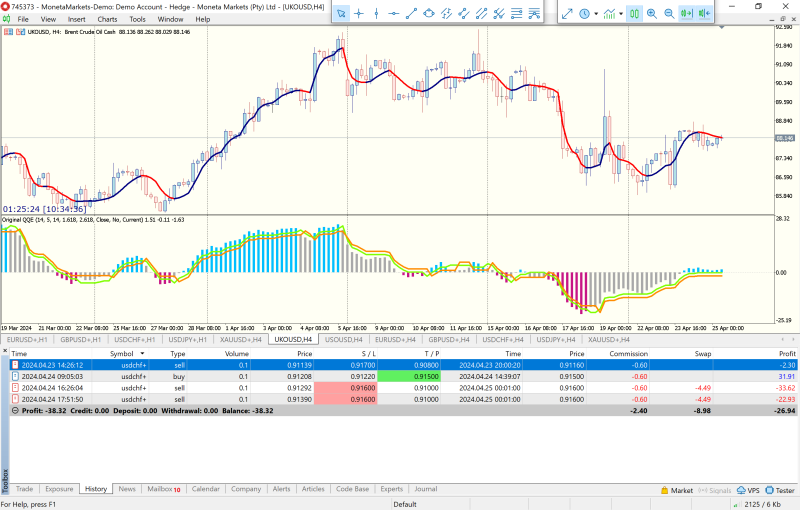Select the usdchf+ buy order row
Viewport: 800px width, 510px height.
[x=128, y=376]
